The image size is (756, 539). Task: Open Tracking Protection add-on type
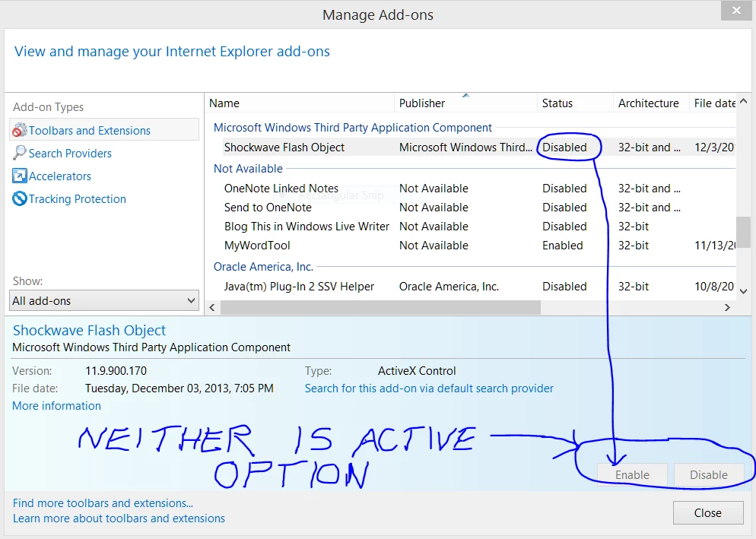(x=69, y=198)
